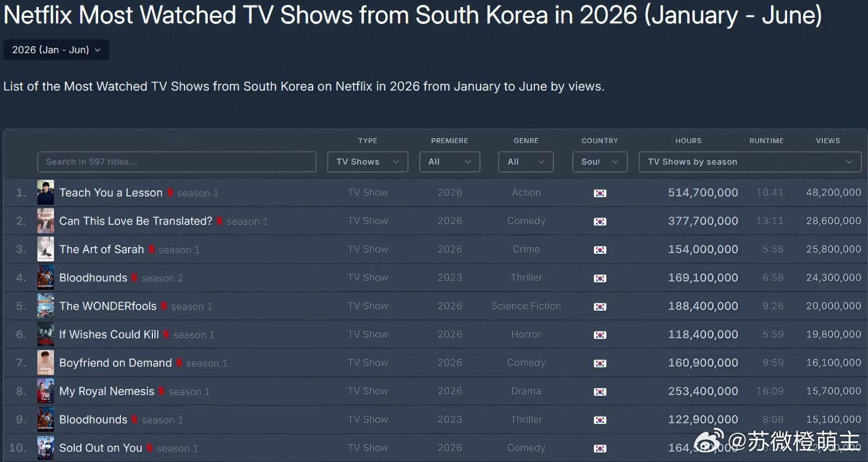Screen dimensions: 868x462
Task: Click the Netflix N icon beside If Wishes Could Kill
Action: click(167, 335)
